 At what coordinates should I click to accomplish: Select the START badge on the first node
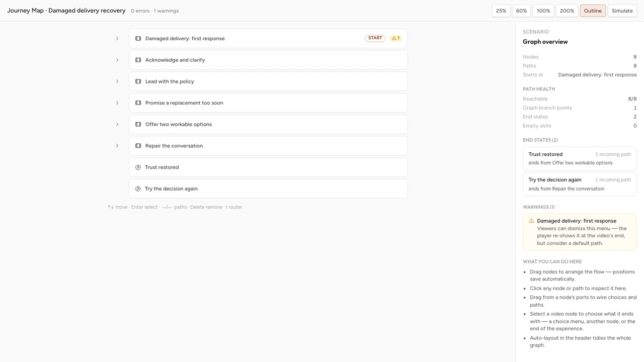(x=375, y=38)
